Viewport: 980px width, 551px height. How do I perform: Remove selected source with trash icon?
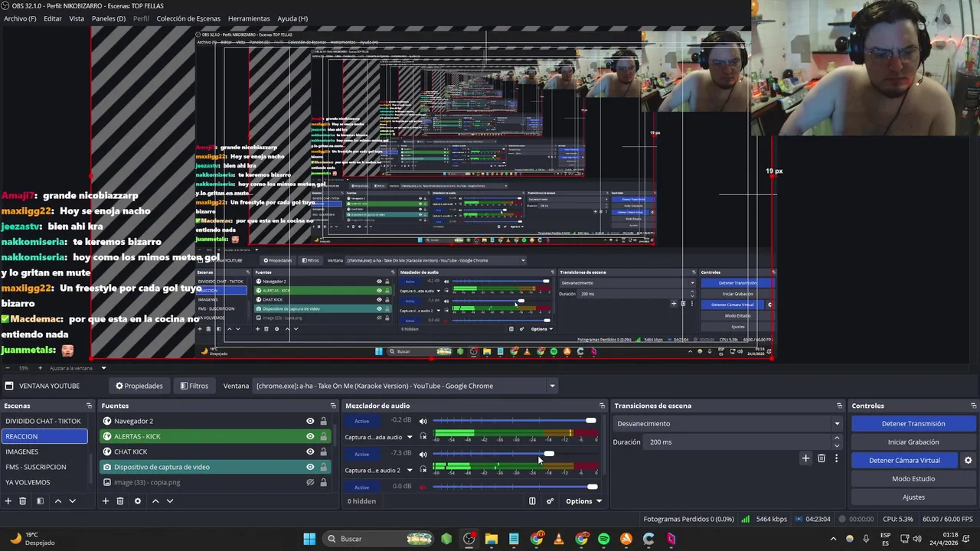click(x=120, y=501)
